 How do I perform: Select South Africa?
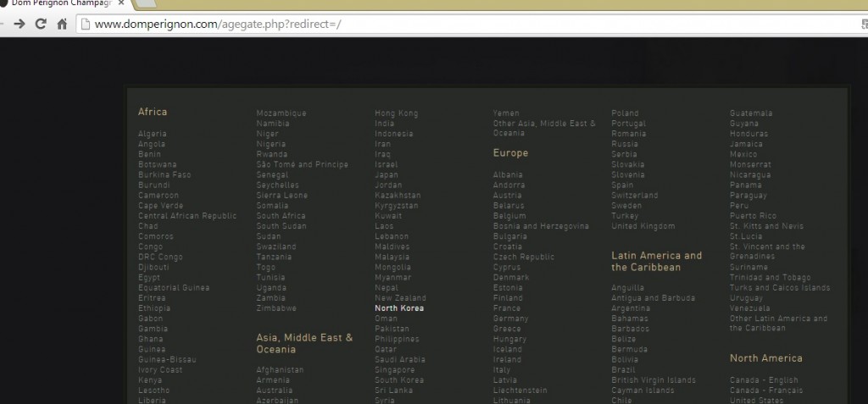pos(281,216)
